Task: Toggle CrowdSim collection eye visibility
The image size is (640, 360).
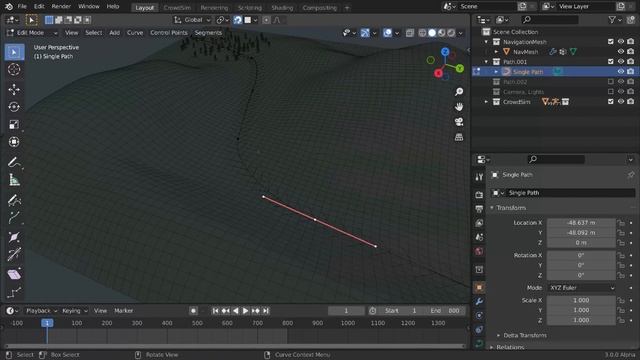Action: (x=620, y=102)
